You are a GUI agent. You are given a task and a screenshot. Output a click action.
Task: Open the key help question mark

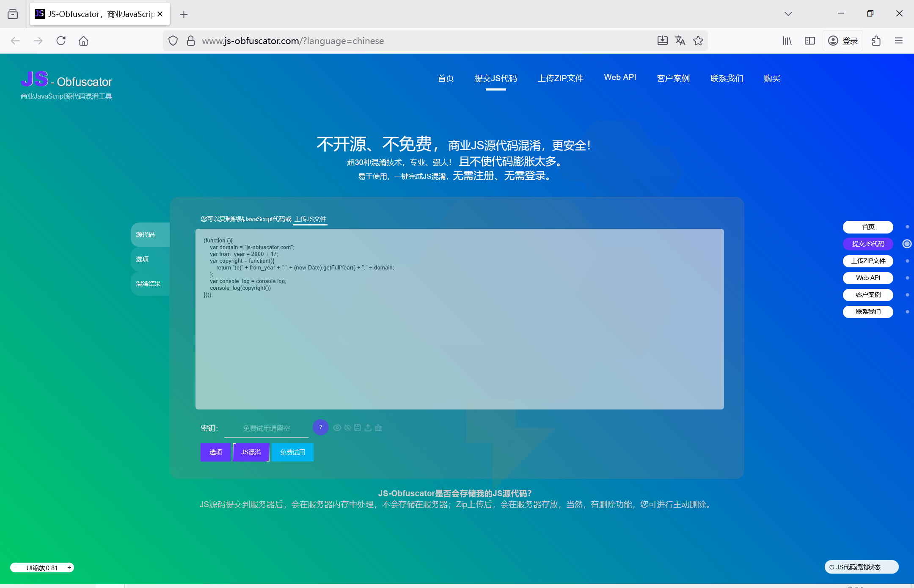(x=321, y=427)
